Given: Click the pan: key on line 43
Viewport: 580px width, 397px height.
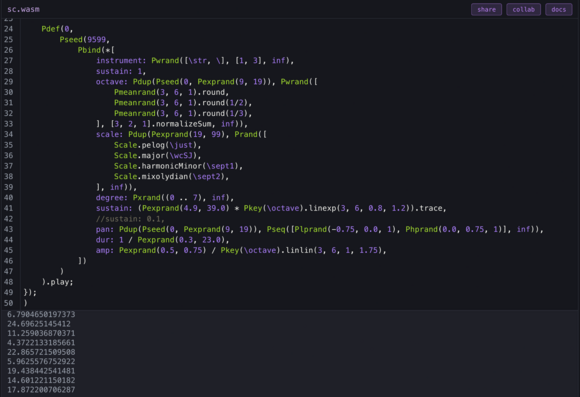Looking at the screenshot, I should tap(105, 229).
